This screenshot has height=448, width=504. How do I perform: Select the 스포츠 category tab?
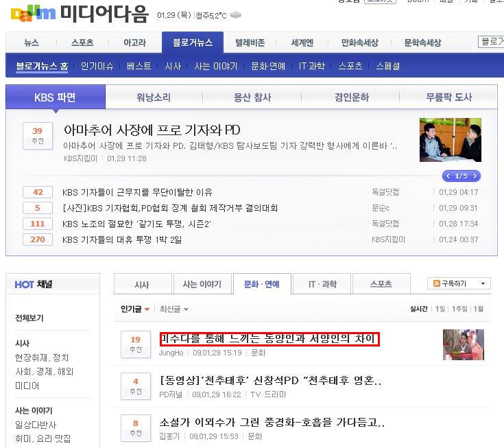coord(381,284)
